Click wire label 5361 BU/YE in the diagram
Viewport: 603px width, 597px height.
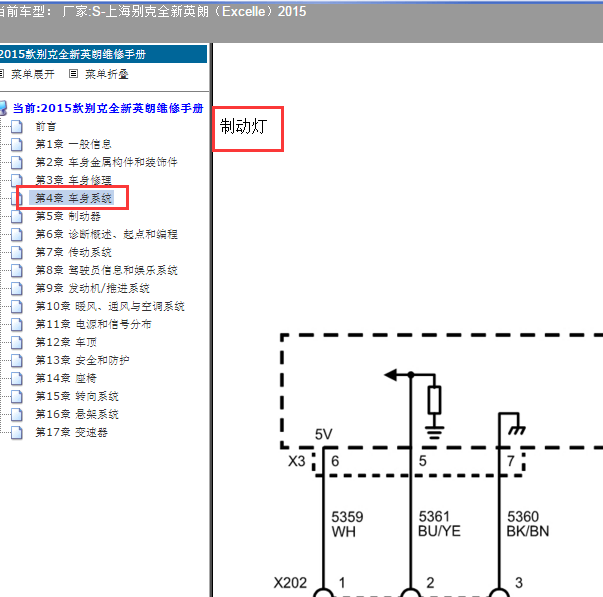click(439, 524)
